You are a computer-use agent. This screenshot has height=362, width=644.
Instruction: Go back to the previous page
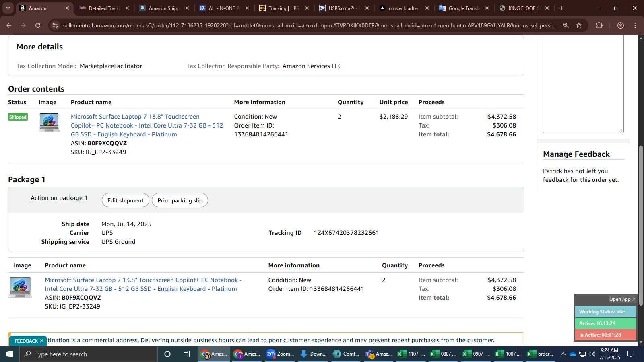coord(9,25)
